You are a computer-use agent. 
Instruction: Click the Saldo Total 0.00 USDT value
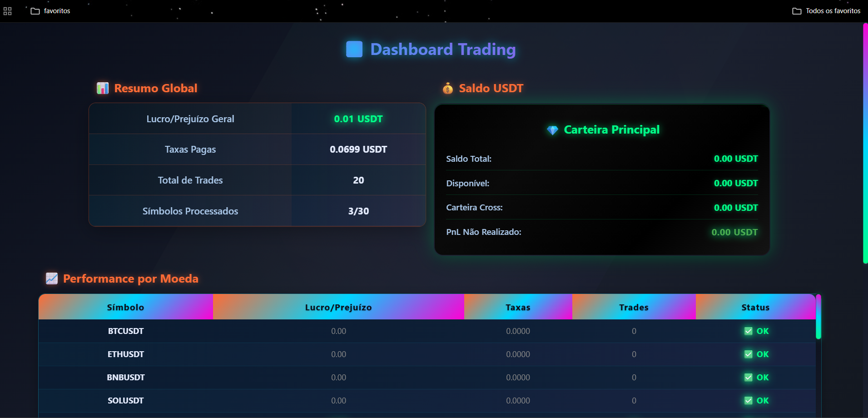[736, 159]
